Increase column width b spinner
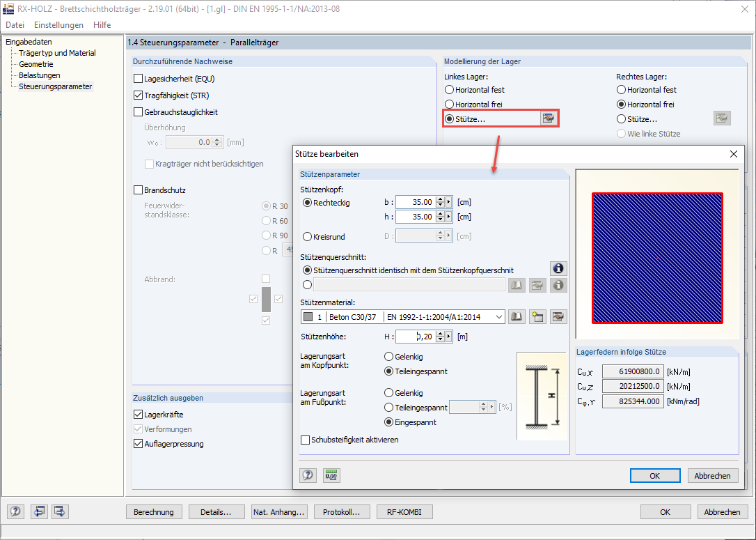This screenshot has height=540, width=756. (x=440, y=199)
